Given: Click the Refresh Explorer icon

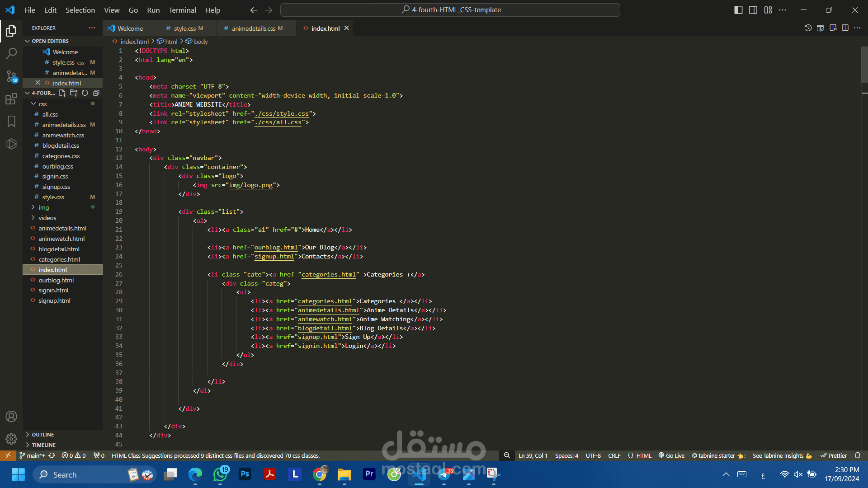Looking at the screenshot, I should (85, 93).
